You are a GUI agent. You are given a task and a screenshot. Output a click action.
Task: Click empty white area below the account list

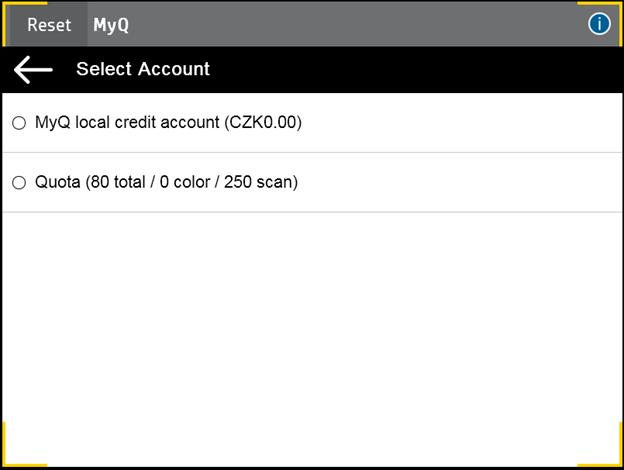pyautogui.click(x=312, y=330)
